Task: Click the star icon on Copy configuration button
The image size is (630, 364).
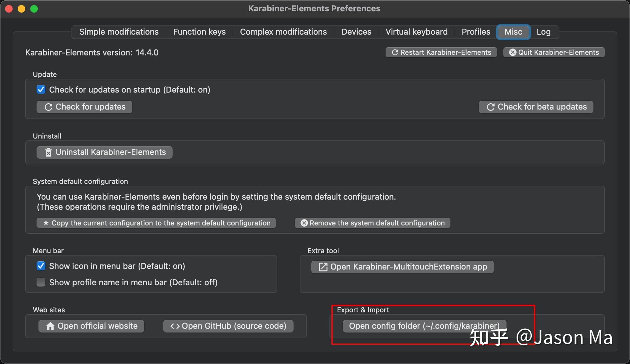Action: pyautogui.click(x=46, y=223)
